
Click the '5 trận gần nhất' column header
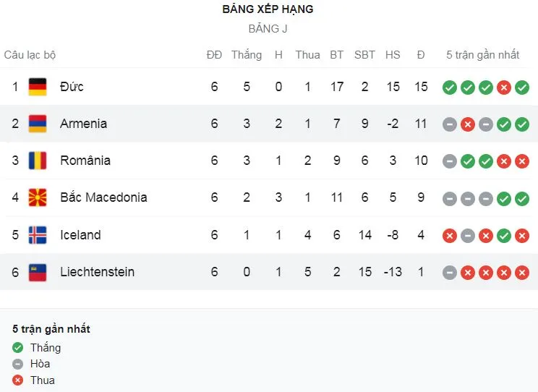click(483, 55)
